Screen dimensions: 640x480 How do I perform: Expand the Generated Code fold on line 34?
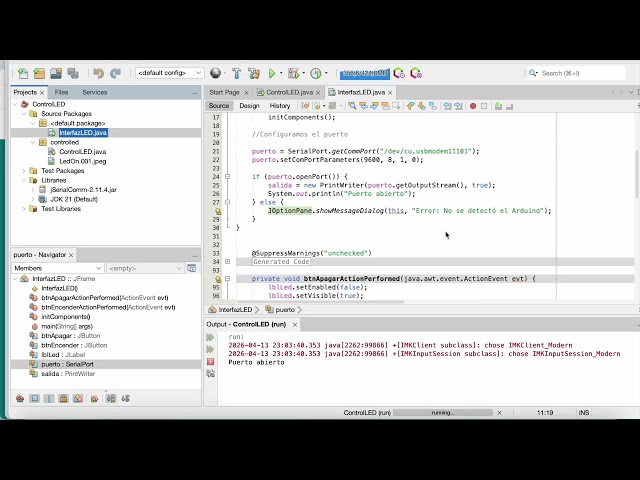tap(227, 262)
